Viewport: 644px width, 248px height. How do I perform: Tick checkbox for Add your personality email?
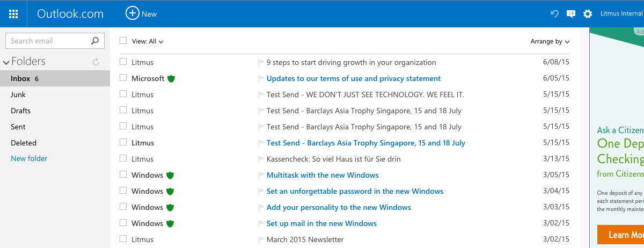pos(123,207)
